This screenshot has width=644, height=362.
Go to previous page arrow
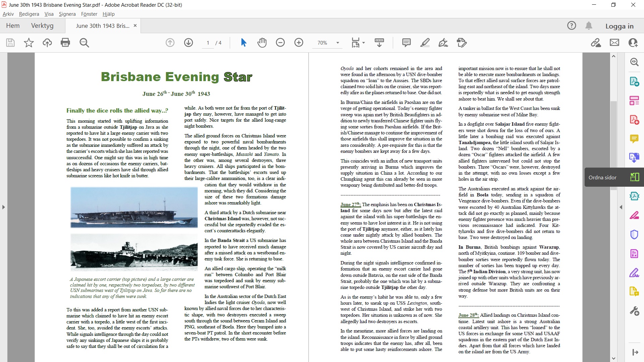pos(170,43)
